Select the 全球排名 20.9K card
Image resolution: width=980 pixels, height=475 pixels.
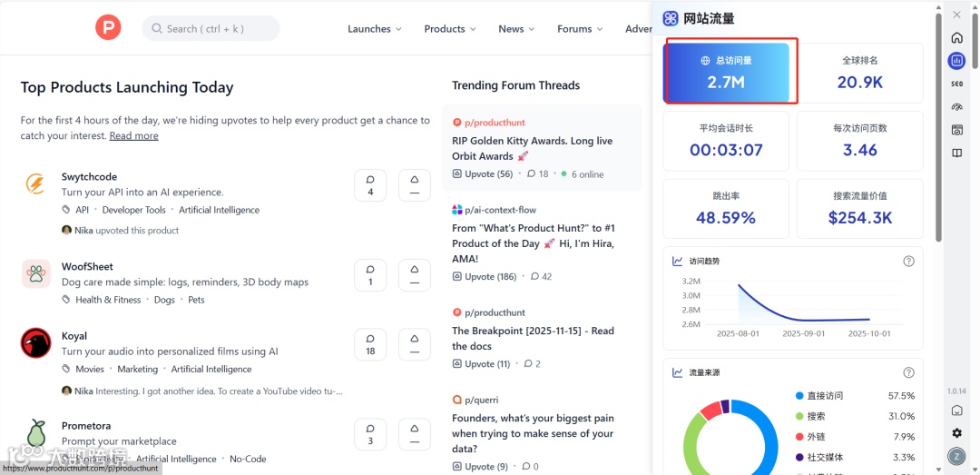859,74
